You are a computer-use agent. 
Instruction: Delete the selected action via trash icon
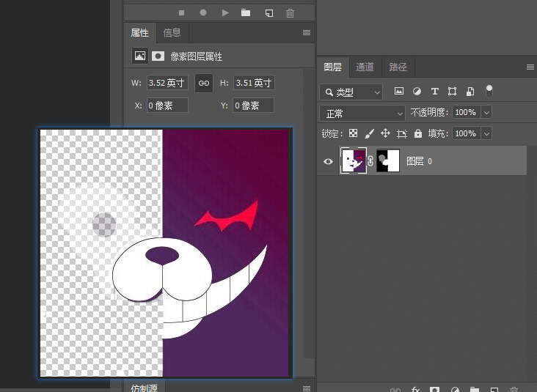point(290,13)
